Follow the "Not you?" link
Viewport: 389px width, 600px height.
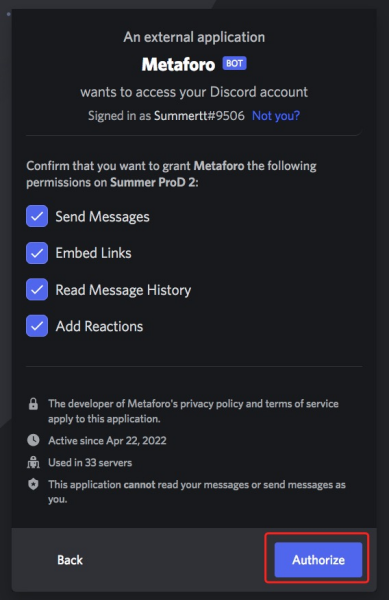pyautogui.click(x=276, y=116)
